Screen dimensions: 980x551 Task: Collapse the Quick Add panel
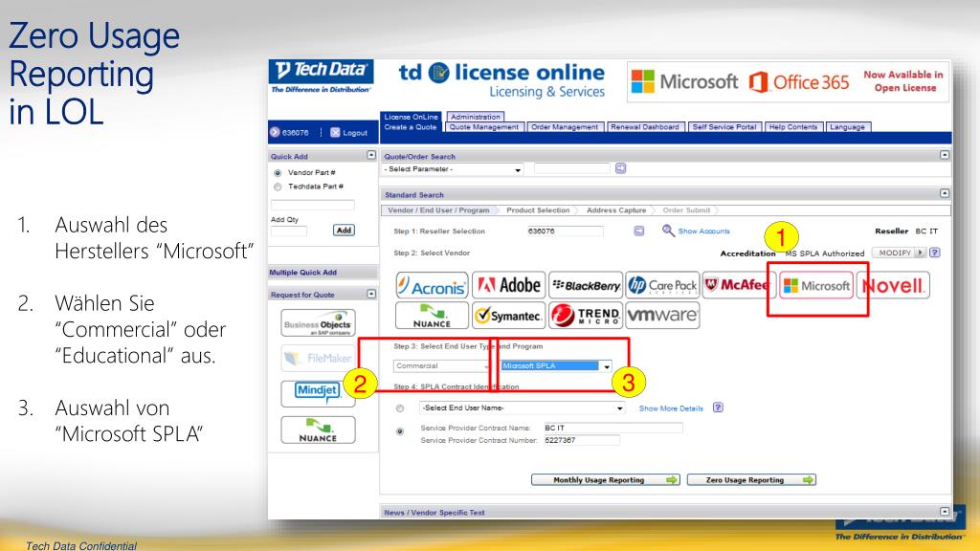click(371, 155)
